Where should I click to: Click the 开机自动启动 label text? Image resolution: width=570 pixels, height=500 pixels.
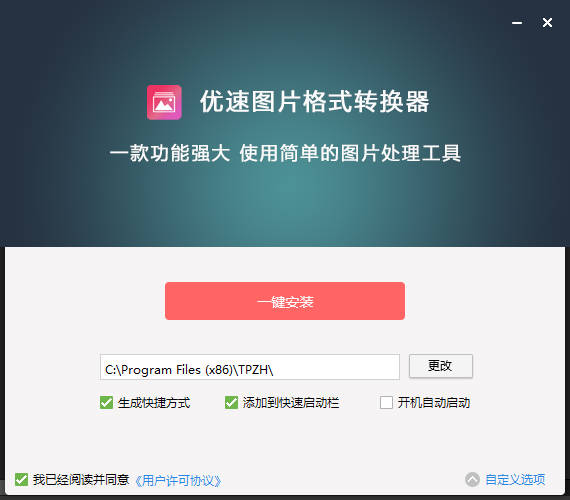(433, 403)
